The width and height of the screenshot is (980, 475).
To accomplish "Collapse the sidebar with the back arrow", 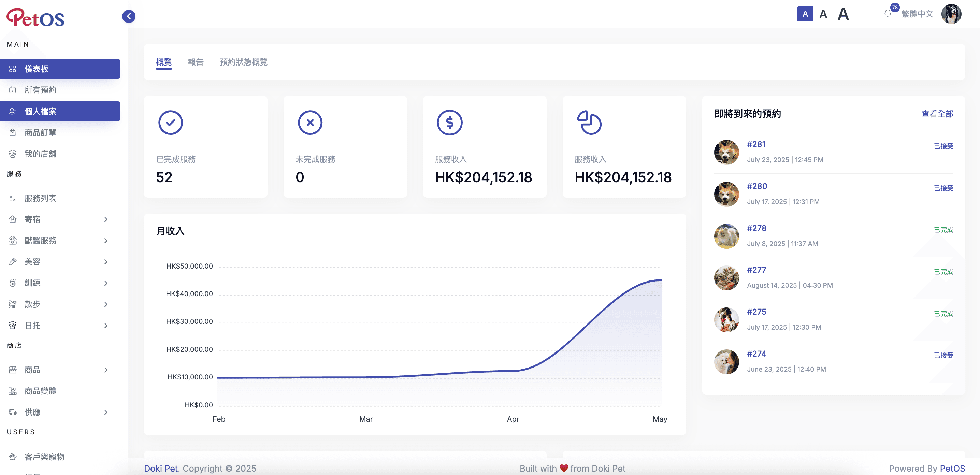I will (x=129, y=16).
